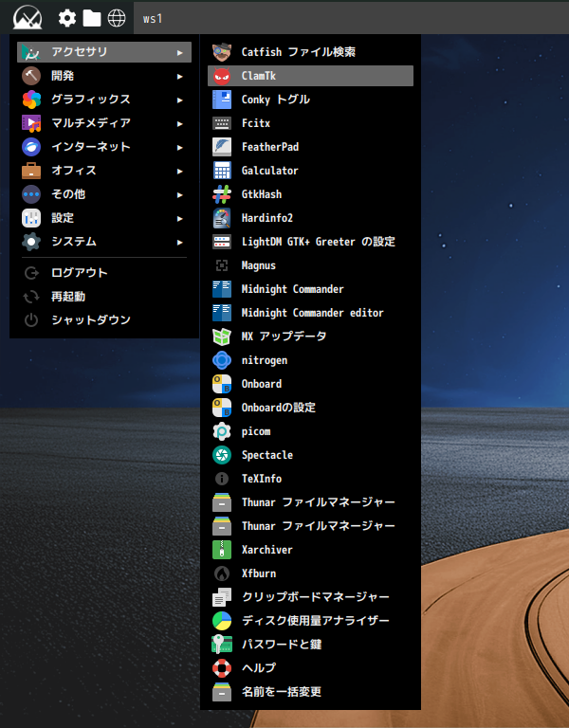Expand the オフィス submenu arrow

click(x=180, y=171)
